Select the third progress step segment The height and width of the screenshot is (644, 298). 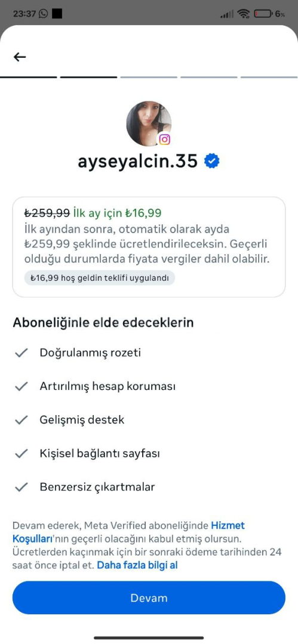coord(149,77)
